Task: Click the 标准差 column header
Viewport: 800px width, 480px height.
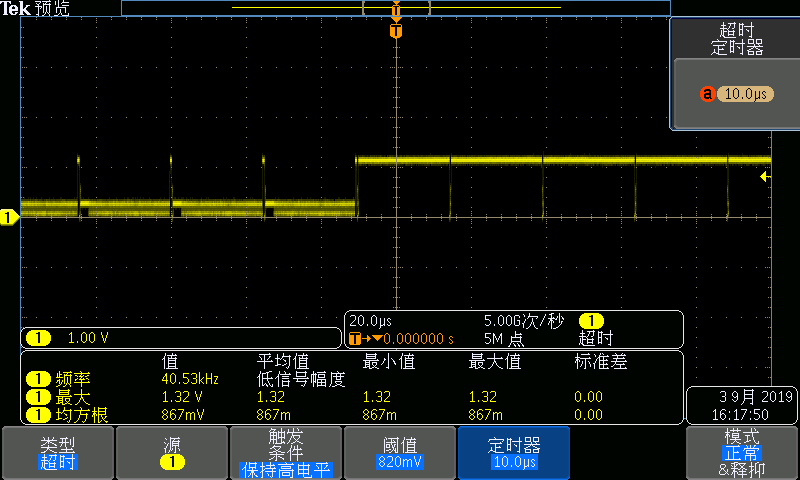Action: [601, 361]
